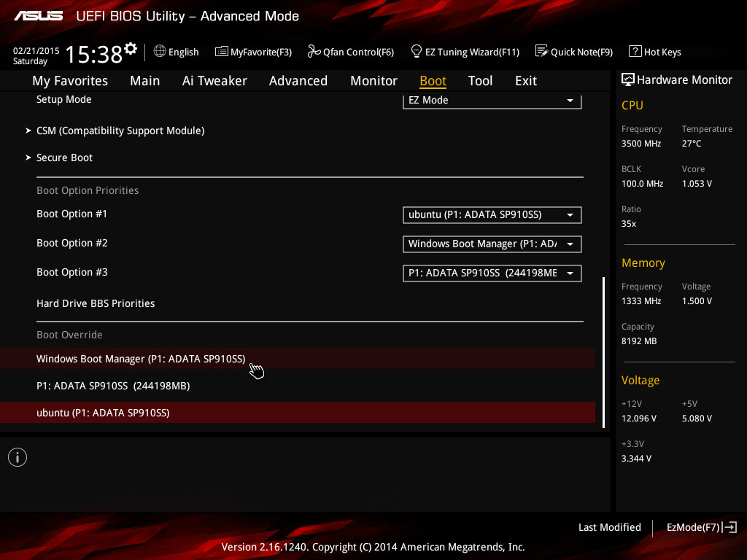Click the Boot Override heading
The width and height of the screenshot is (747, 560).
[69, 335]
